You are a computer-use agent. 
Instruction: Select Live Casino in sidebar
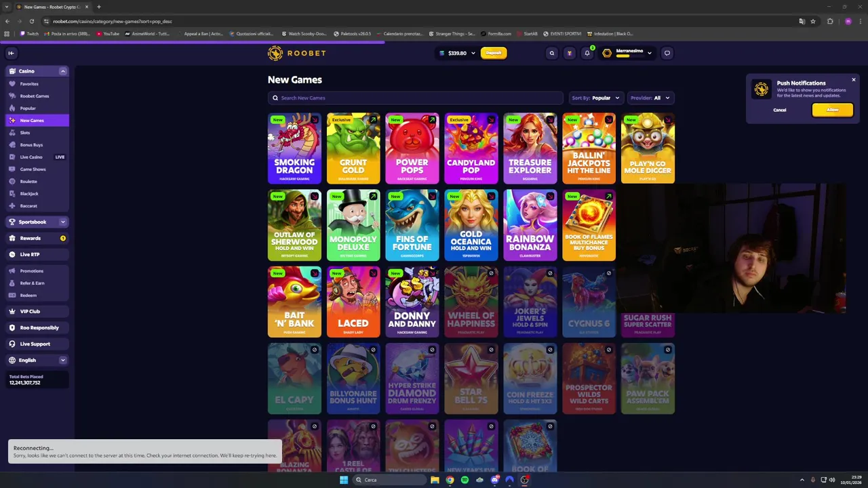pyautogui.click(x=37, y=157)
